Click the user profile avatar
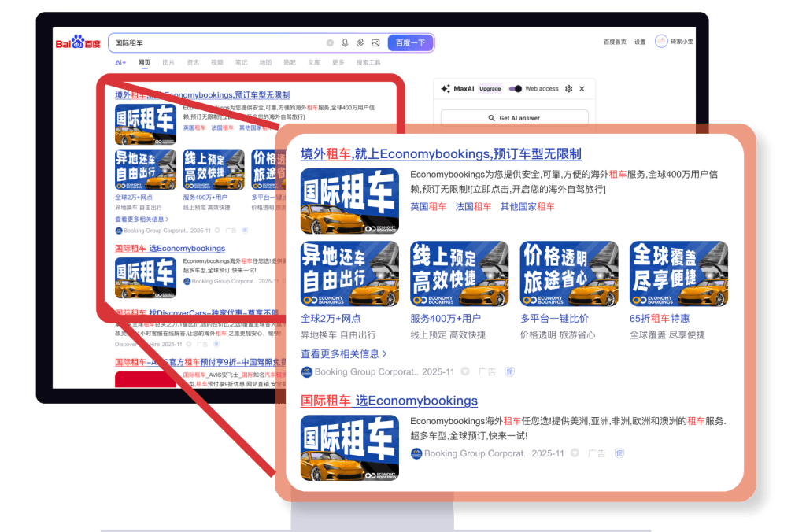 click(661, 42)
